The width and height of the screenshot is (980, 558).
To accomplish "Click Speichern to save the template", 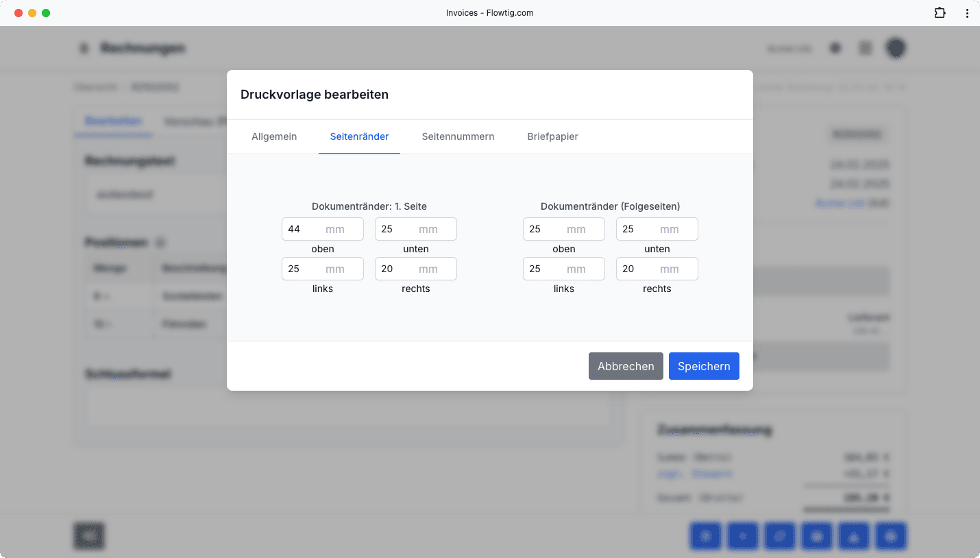I will 704,366.
